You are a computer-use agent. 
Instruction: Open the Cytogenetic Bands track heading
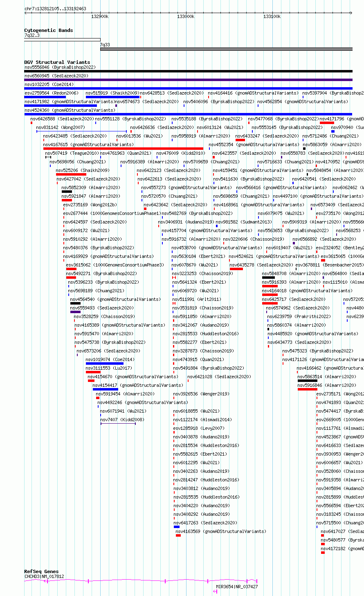(x=49, y=30)
